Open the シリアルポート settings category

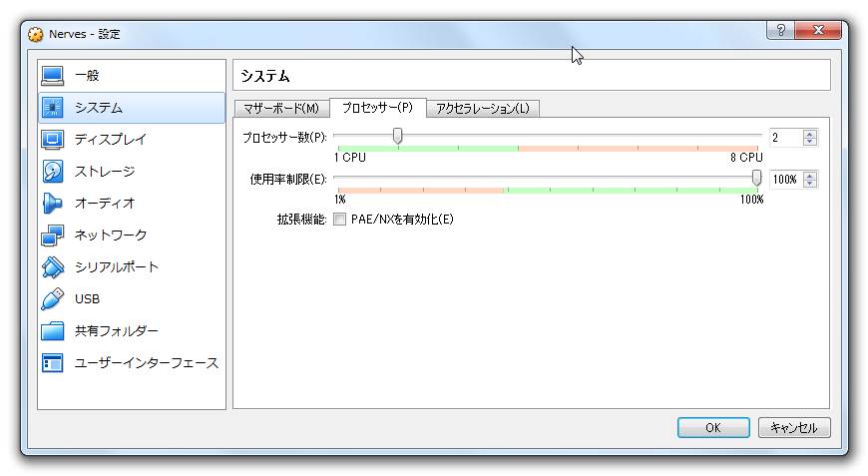(132, 267)
